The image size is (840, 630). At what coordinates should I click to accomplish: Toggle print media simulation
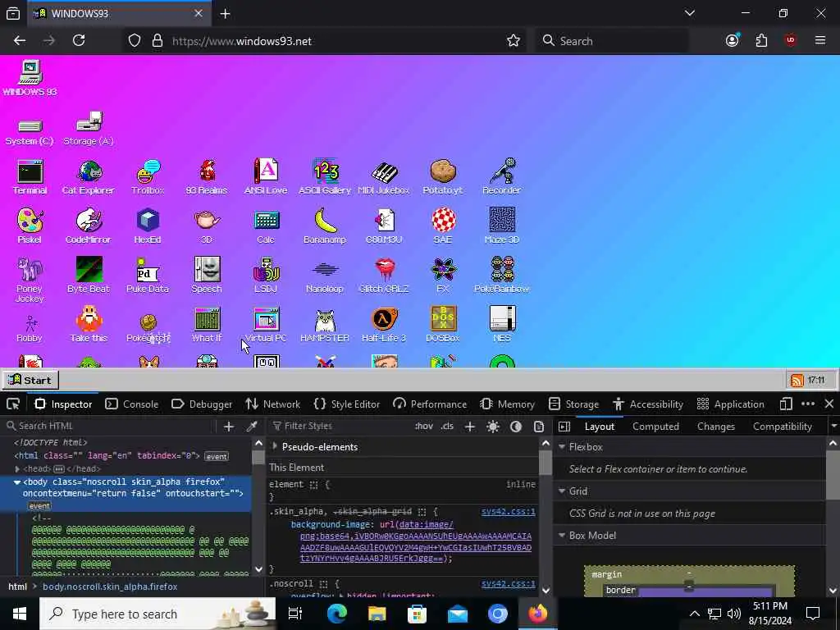[x=539, y=427]
